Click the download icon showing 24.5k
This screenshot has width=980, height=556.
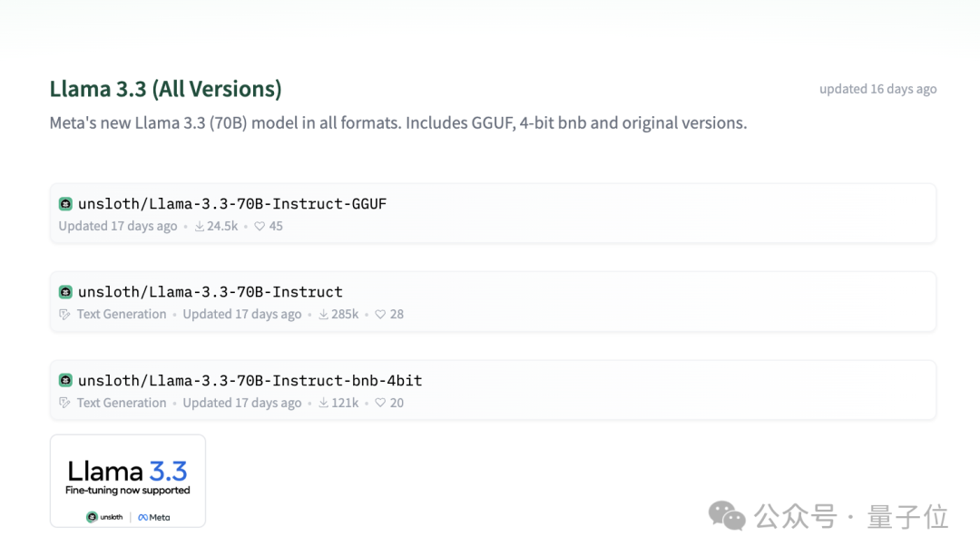pyautogui.click(x=200, y=226)
